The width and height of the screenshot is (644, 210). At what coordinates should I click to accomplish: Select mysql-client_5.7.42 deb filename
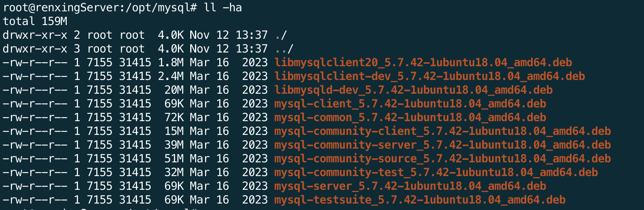(x=410, y=104)
